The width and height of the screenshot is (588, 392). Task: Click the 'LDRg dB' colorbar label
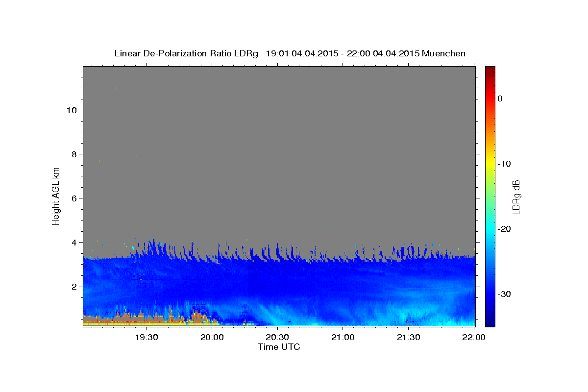(516, 197)
